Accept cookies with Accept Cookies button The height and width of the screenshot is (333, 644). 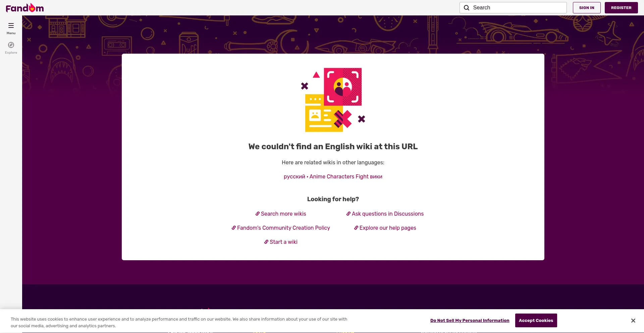536,321
